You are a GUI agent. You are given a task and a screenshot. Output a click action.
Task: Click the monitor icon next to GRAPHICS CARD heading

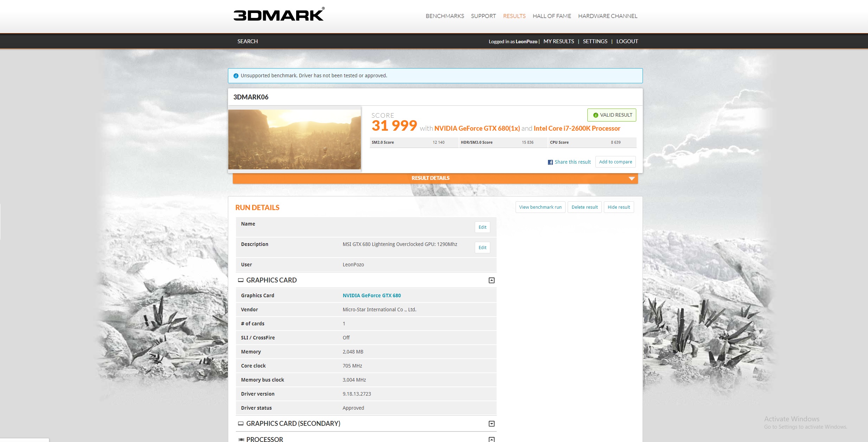(241, 280)
